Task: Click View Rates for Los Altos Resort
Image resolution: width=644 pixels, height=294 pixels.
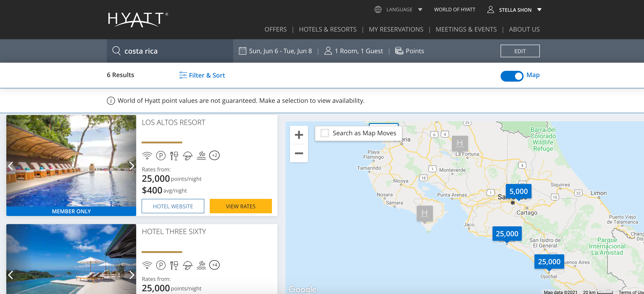Action: 241,206
